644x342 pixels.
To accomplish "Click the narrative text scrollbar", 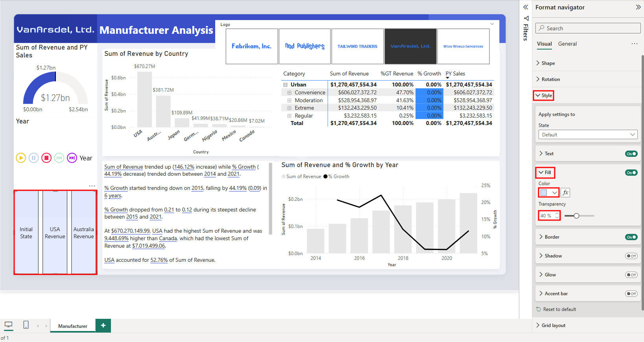I will point(270,199).
